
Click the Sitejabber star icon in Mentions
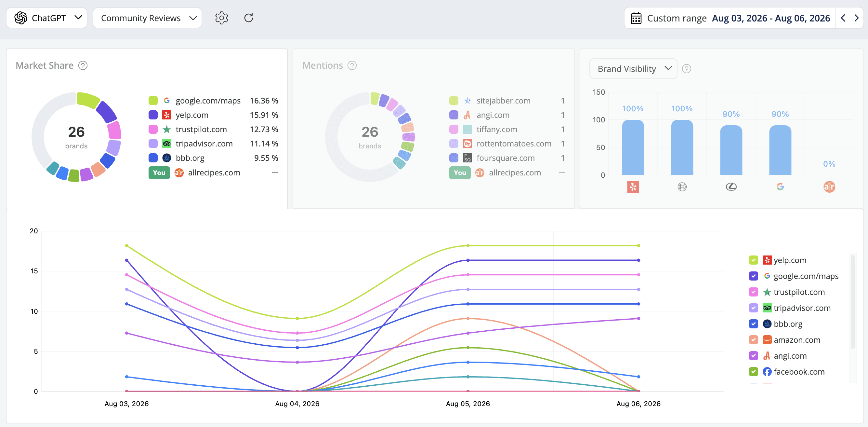pyautogui.click(x=467, y=101)
